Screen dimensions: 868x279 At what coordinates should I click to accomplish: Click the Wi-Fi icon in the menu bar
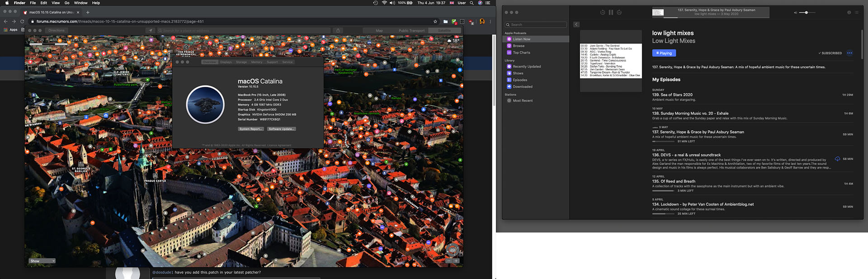(x=384, y=3)
